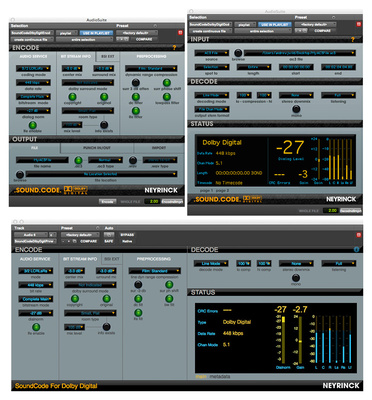Click the blue info icon beside DECODE header
This screenshot has width=372, height=400.
[357, 249]
